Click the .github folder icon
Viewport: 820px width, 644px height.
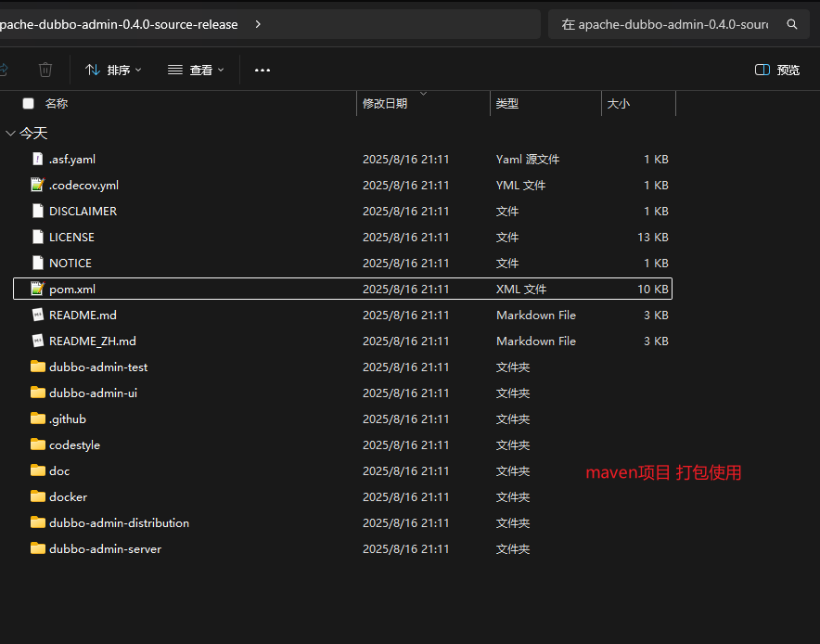click(x=38, y=419)
